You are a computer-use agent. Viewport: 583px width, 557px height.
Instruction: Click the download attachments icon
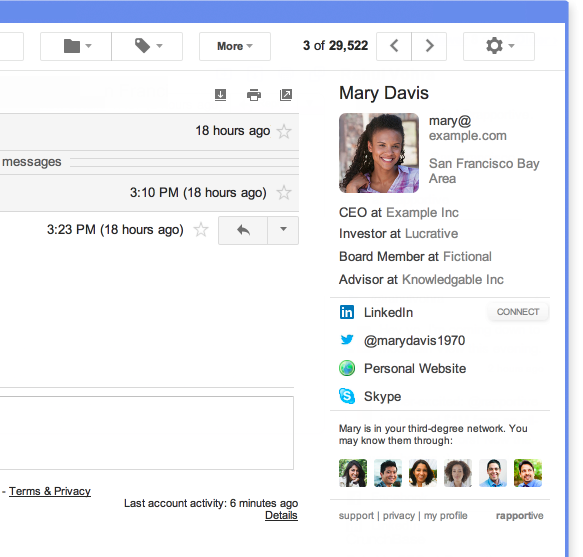coord(220,95)
